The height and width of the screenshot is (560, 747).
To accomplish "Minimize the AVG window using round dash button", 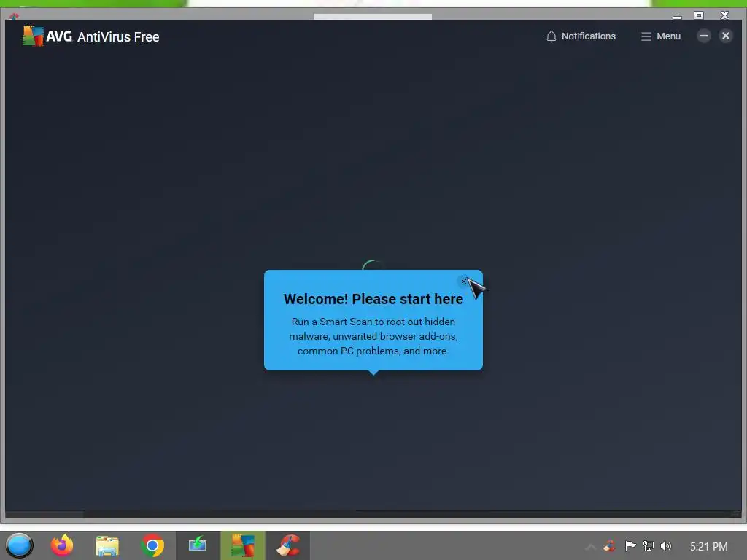I will (x=704, y=36).
